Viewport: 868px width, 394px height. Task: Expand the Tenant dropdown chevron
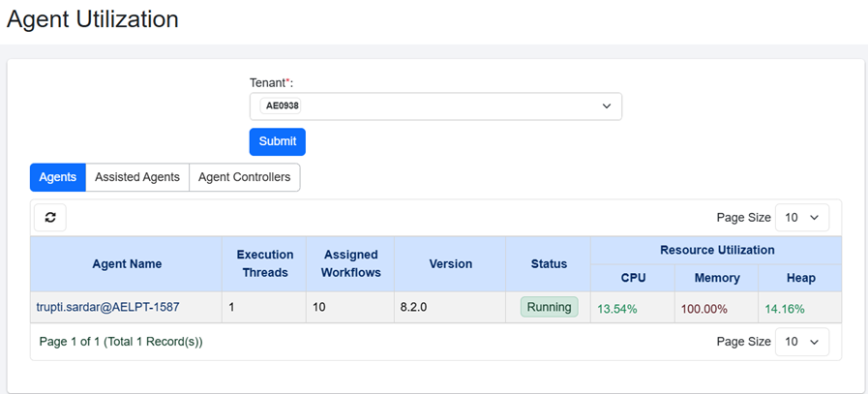pos(607,106)
